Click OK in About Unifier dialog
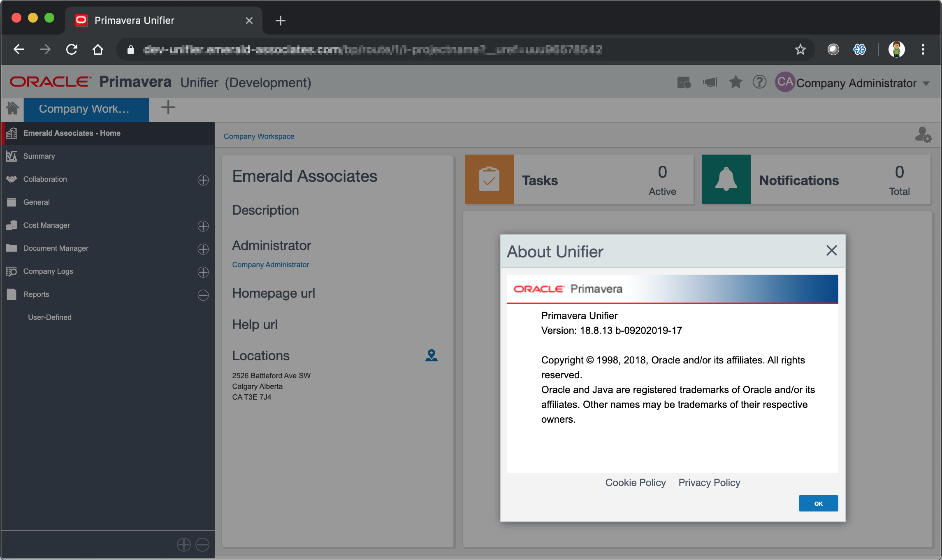 (818, 503)
